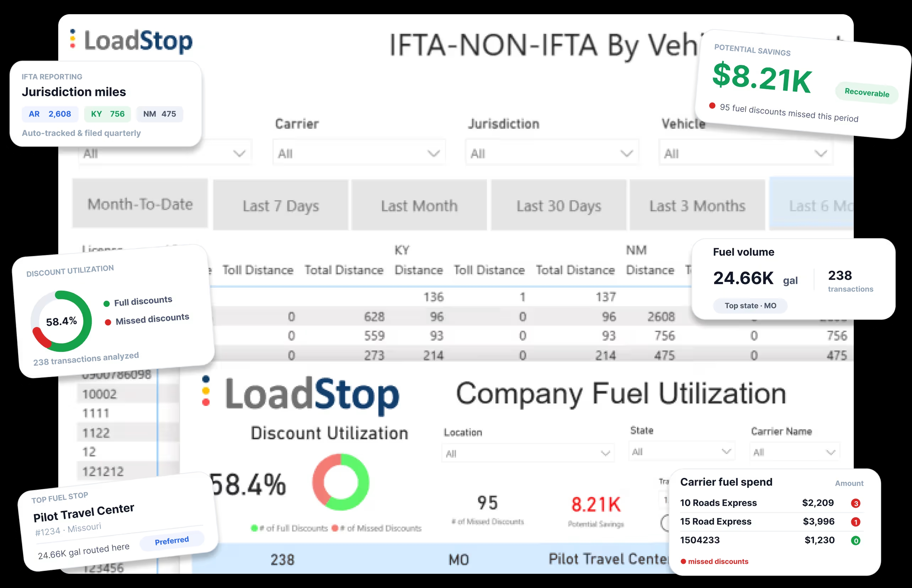Select the Last 30 Days tab
This screenshot has width=912, height=588.
(x=558, y=205)
